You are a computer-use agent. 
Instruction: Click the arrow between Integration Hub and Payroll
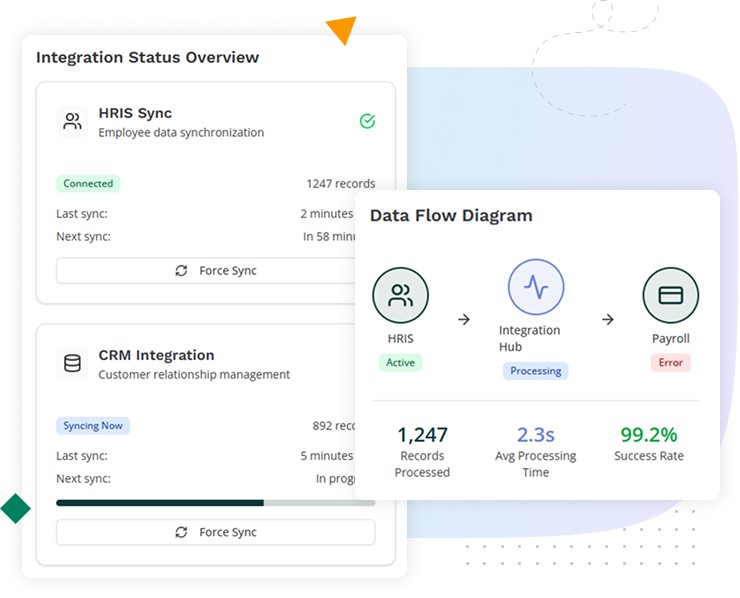[608, 320]
